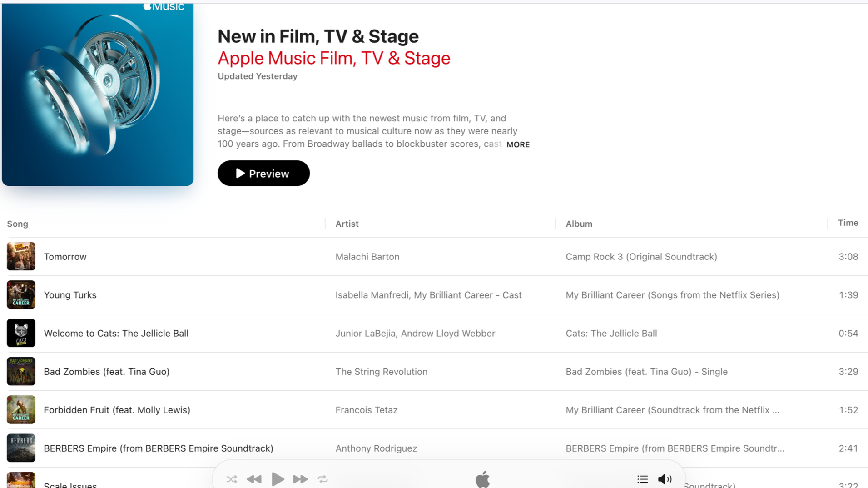
Task: Click the 3:08 duration for Tomorrow
Action: [x=848, y=257]
